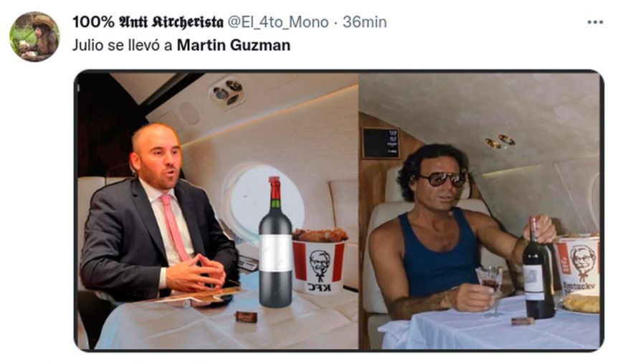Viewport: 618px width, 364px height.
Task: Click the overhead air vents in left photo
Action: (x=227, y=92)
